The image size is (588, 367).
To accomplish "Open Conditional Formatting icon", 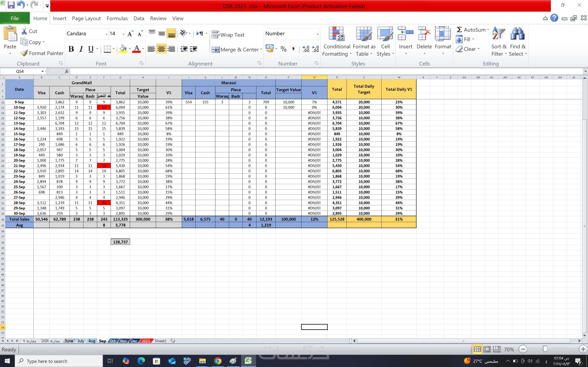I will [336, 34].
